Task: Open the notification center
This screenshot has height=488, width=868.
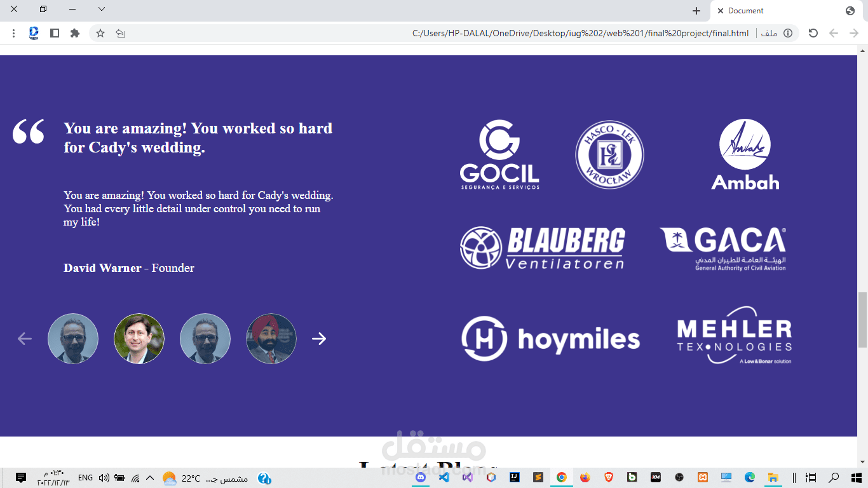Action: point(21,478)
